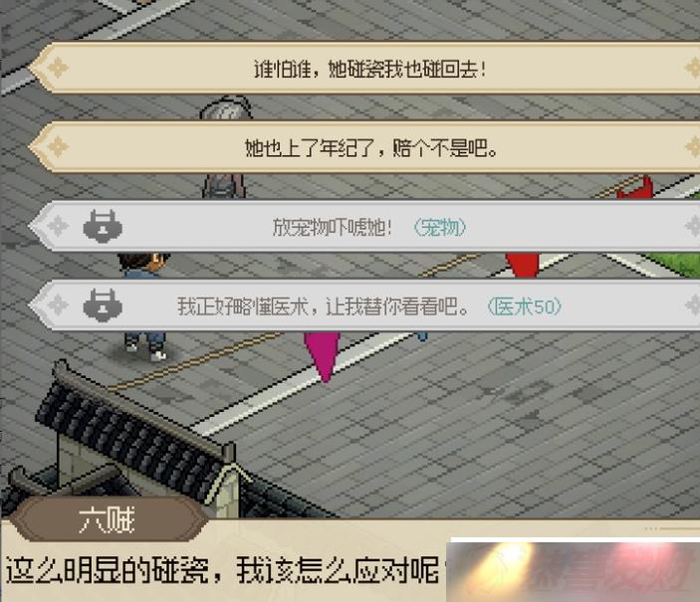Image resolution: width=700 pixels, height=602 pixels.
Task: Click the diamond ornament left of 她也上了年纪了 option
Action: click(58, 147)
